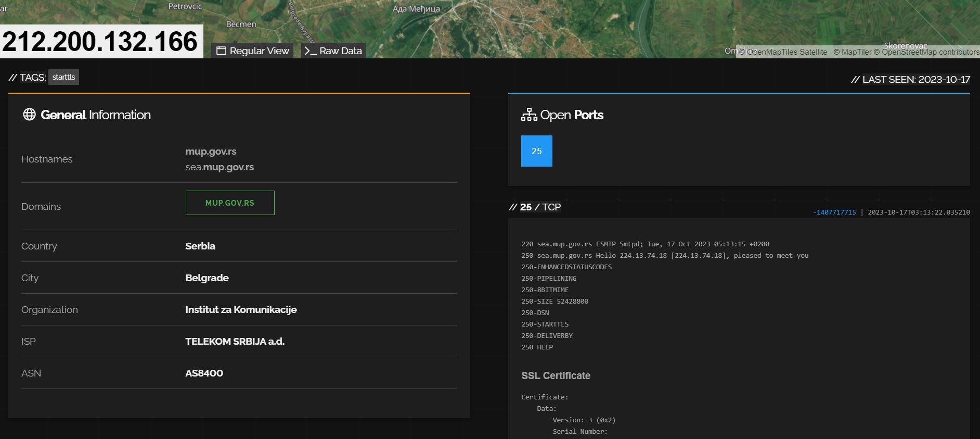Open hostname sea.mup.gov.rs
The image size is (980, 439).
tap(220, 167)
